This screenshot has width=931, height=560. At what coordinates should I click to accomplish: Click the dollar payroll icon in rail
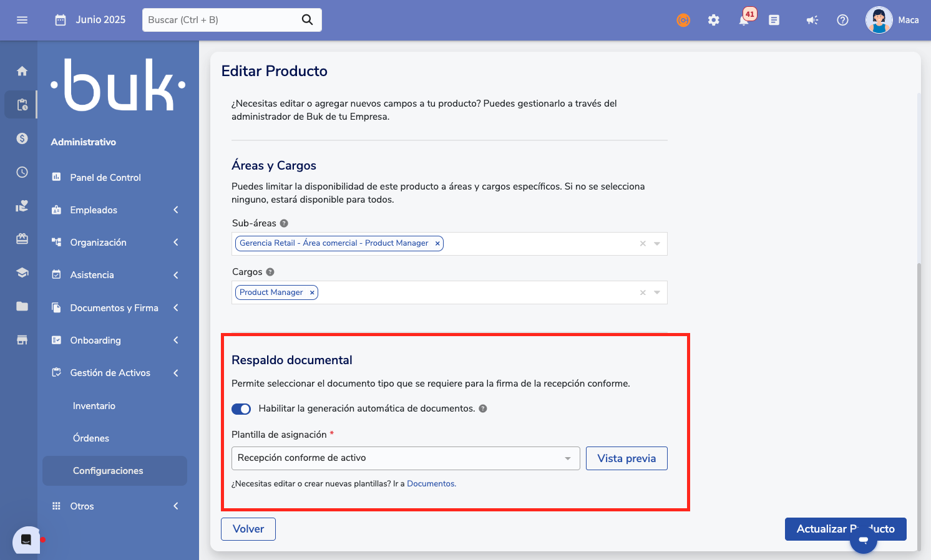coord(22,138)
